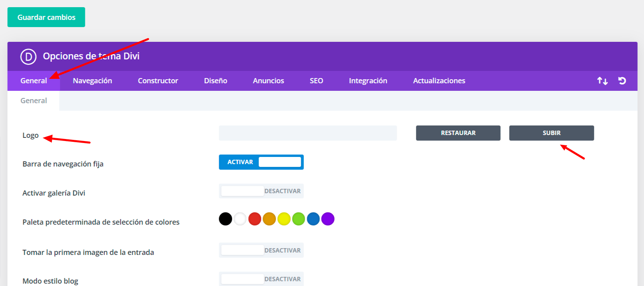
Task: Click the SUBIR logo button
Action: [x=552, y=133]
